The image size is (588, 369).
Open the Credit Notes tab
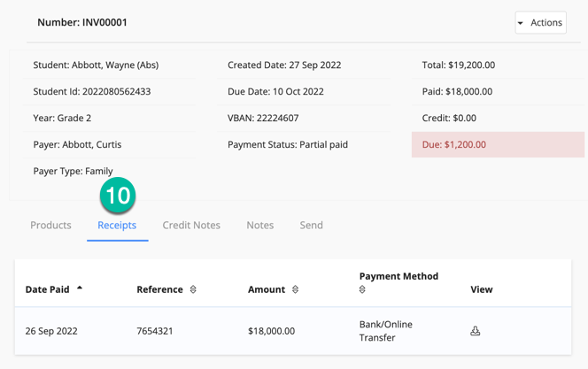coord(191,226)
